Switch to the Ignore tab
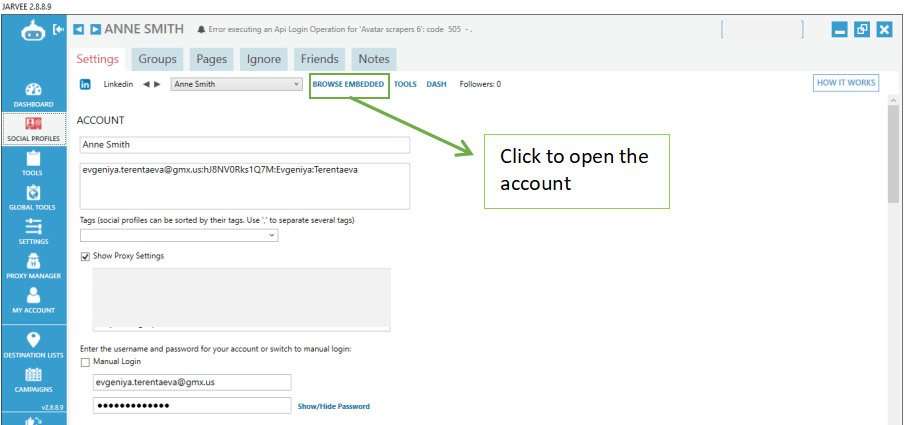Screen dimensions: 907x425 coord(264,59)
